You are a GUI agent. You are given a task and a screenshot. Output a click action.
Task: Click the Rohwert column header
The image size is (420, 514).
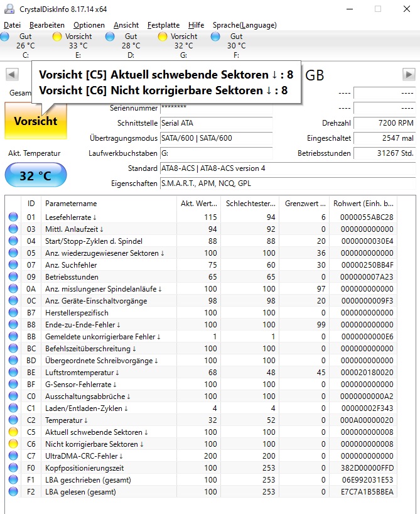(x=363, y=204)
